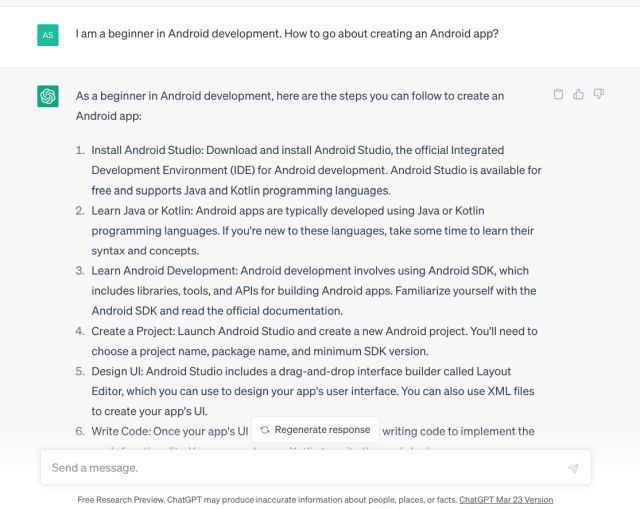640x509 pixels.
Task: Focus the Send a message input field
Action: pos(300,467)
